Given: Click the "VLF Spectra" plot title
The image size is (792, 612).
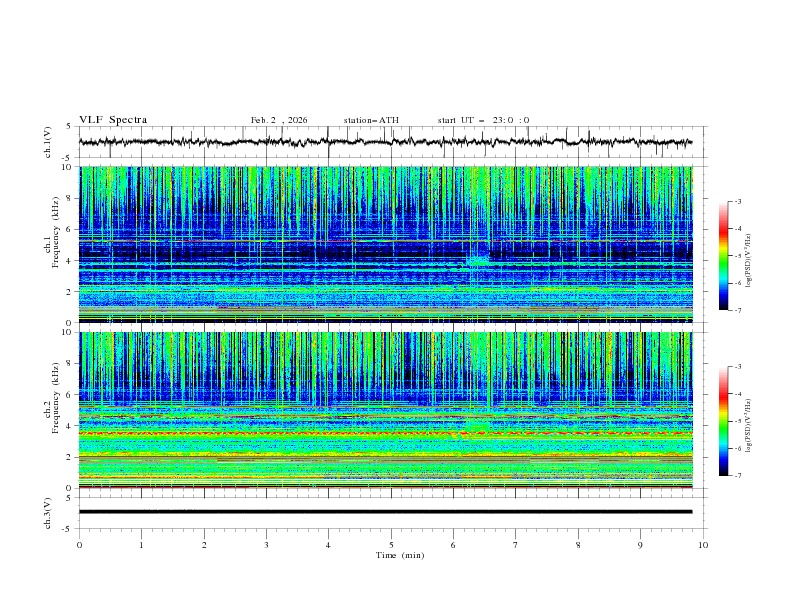Looking at the screenshot, I should [113, 120].
